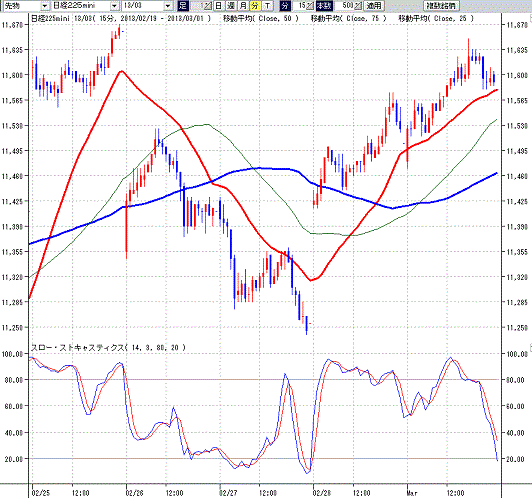
Task: Click the 移動平均( Close, 25 ) indicator label
Action: coord(436,18)
